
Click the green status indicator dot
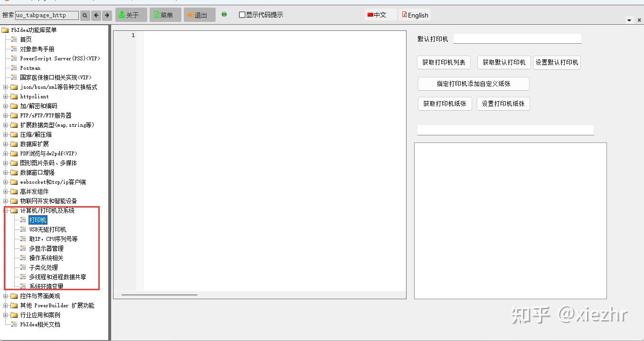[x=224, y=14]
